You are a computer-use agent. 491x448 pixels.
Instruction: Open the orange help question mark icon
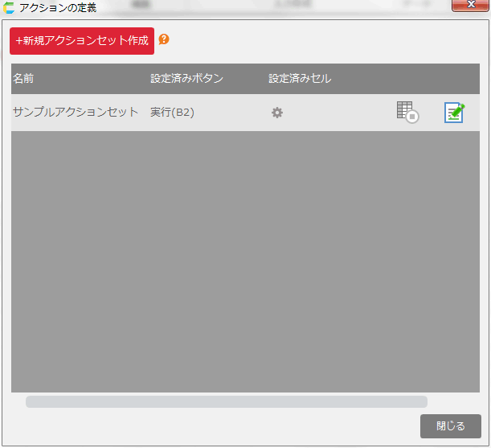[164, 39]
